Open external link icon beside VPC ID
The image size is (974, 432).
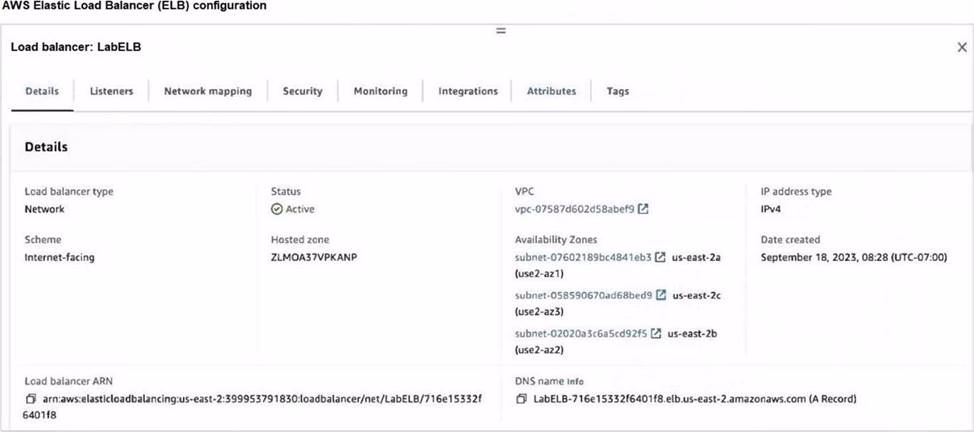coord(644,209)
